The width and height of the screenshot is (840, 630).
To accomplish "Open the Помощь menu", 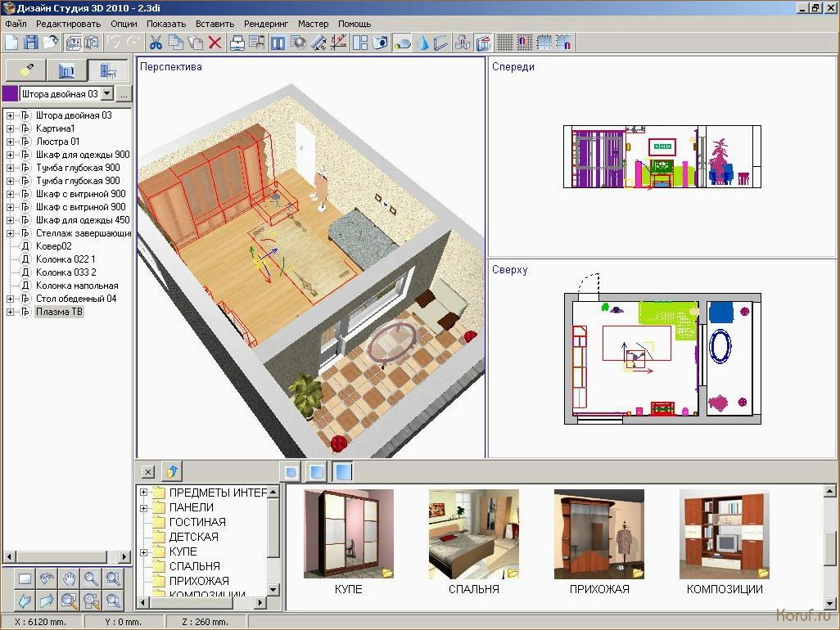I will pos(355,24).
